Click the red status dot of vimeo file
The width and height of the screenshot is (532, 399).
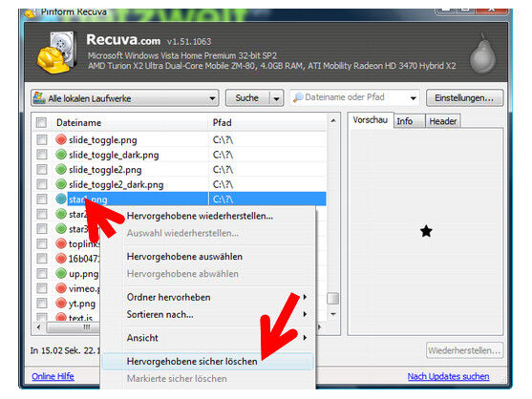coord(61,288)
